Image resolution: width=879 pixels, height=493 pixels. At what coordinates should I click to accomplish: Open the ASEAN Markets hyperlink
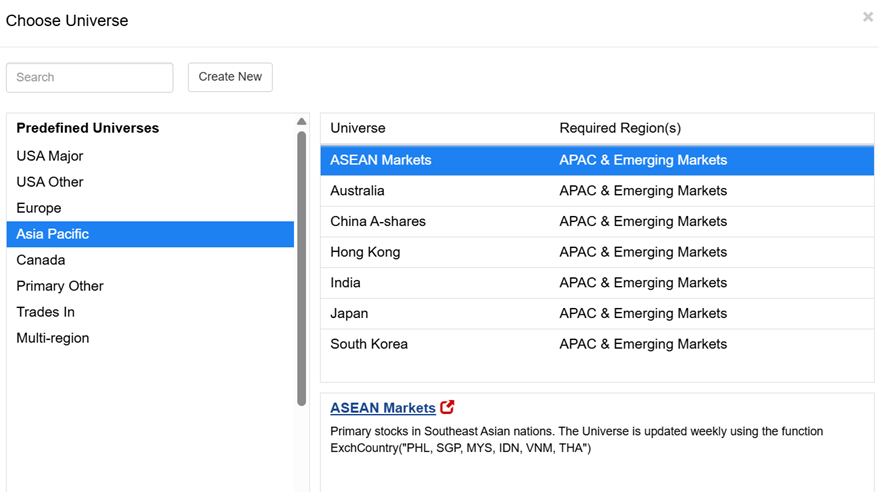tap(383, 408)
